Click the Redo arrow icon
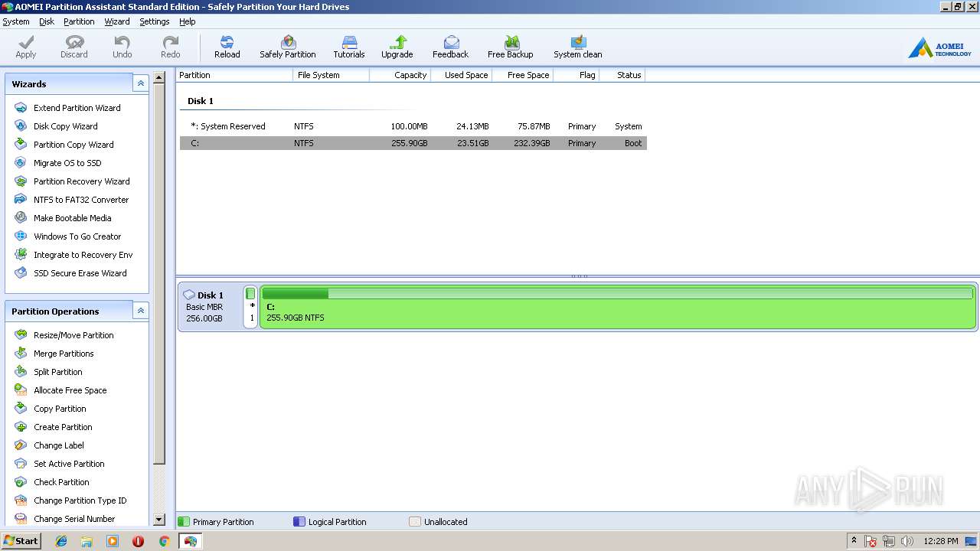 (171, 42)
